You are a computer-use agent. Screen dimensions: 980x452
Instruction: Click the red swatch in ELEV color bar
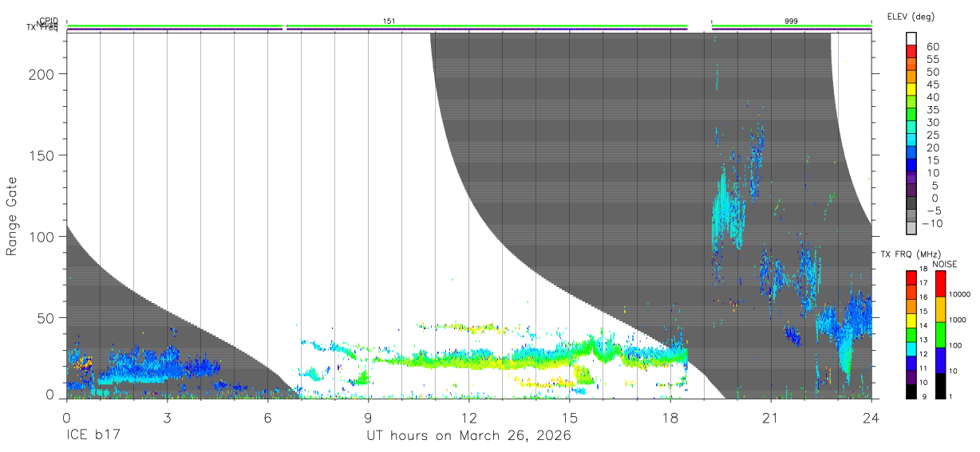click(x=912, y=52)
